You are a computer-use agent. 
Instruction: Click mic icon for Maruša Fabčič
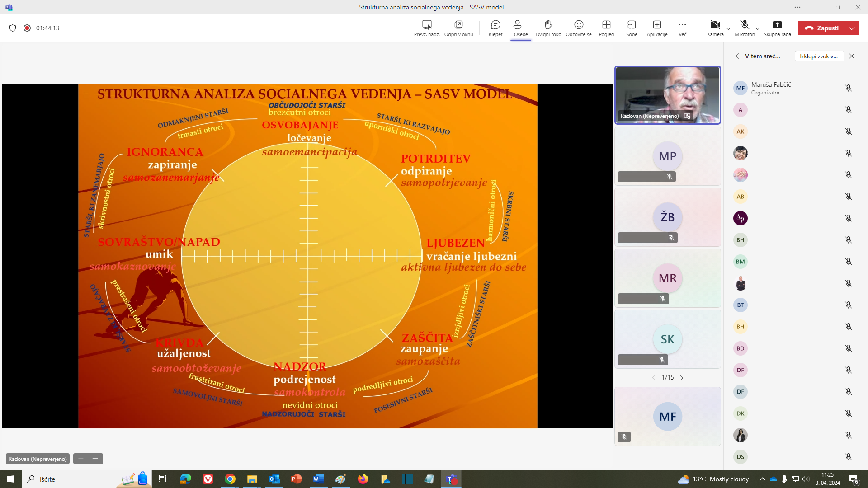pos(849,88)
